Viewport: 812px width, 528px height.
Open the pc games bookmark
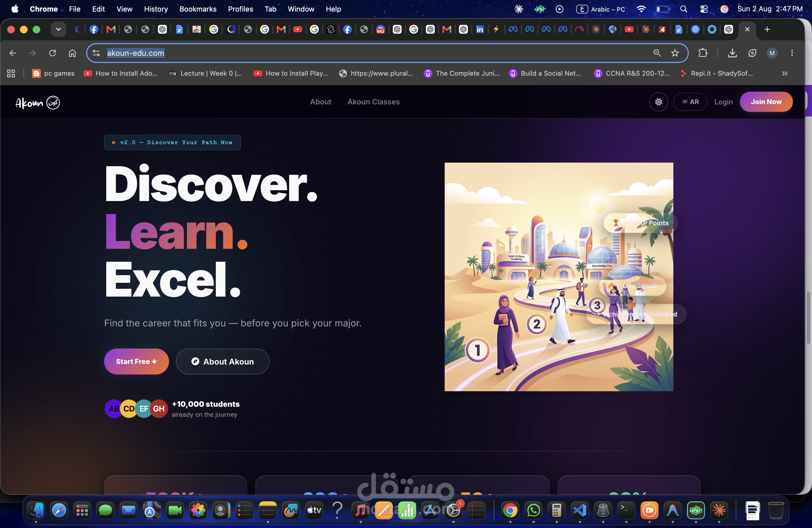point(53,73)
